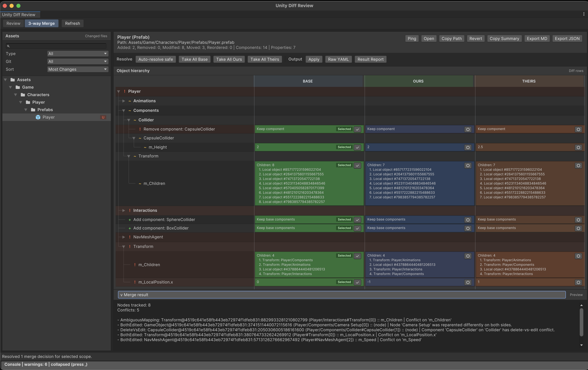Viewport: 588px width, 370px height.
Task: Click the scroll up arrow in merge result
Action: [x=581, y=305]
